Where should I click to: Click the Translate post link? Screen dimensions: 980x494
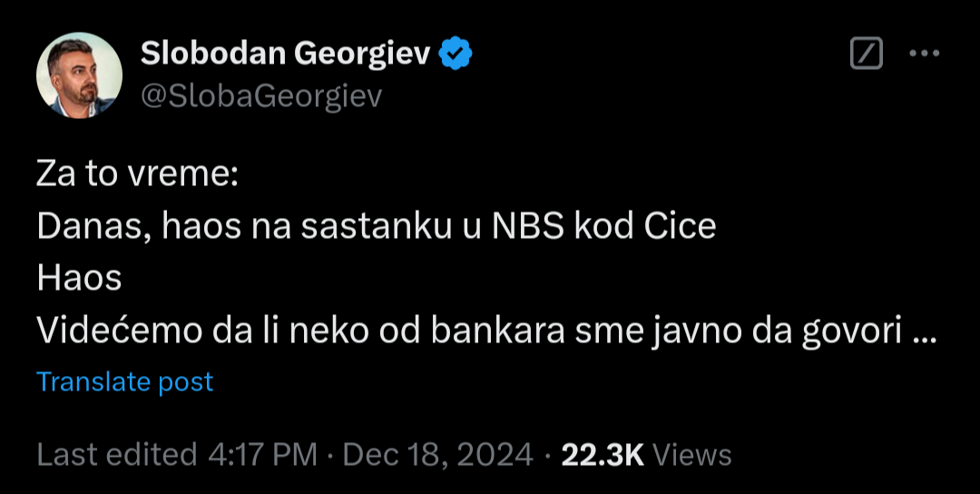pos(124,381)
